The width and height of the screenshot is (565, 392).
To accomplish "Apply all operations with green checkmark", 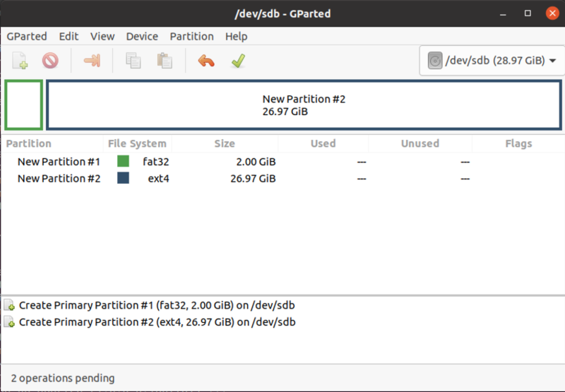I will click(238, 61).
